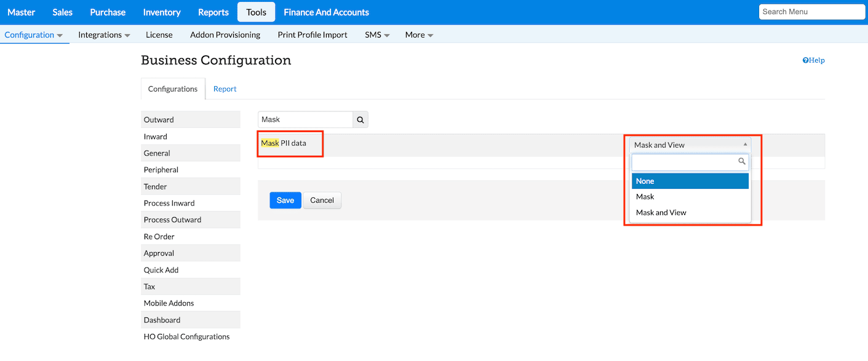
Task: Expand the Configuration submenu
Action: click(x=34, y=35)
